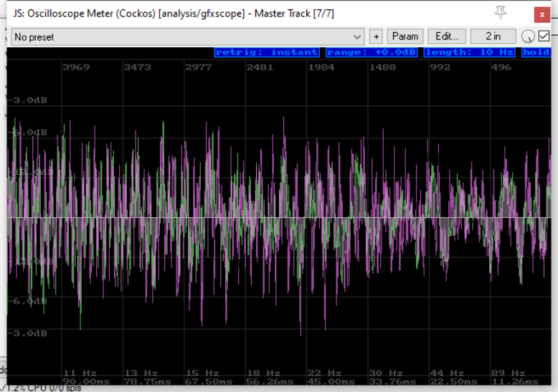Adjust the wet/dry mix knob
The image size is (558, 392).
tap(528, 37)
